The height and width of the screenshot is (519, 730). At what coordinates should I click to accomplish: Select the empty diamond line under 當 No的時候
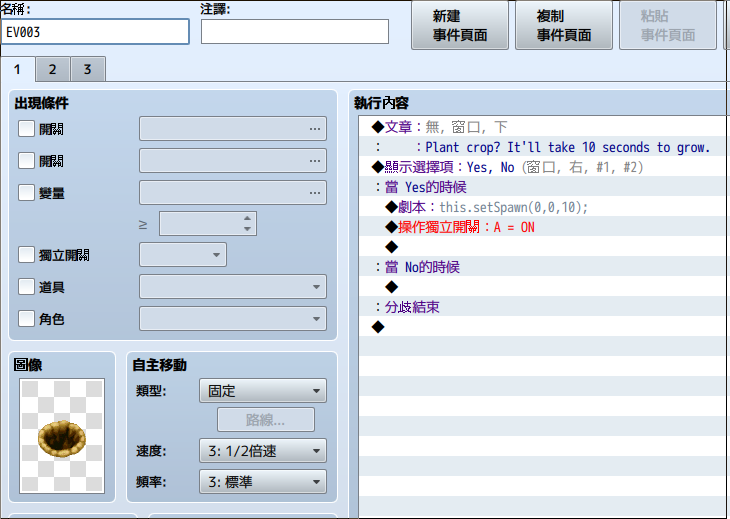[x=544, y=287]
